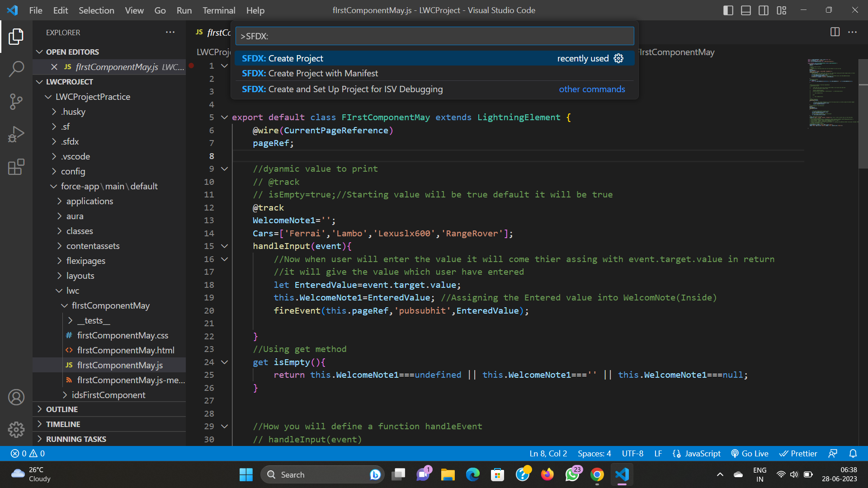
Task: Open Run and Debug view
Action: pyautogui.click(x=16, y=134)
